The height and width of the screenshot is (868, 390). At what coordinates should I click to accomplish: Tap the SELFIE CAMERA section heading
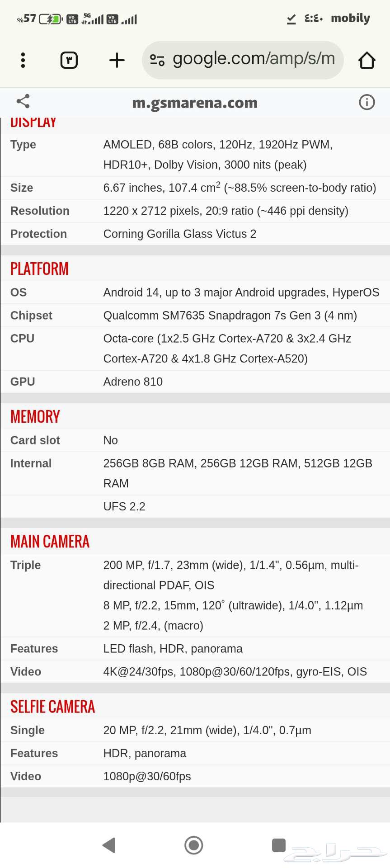[52, 707]
